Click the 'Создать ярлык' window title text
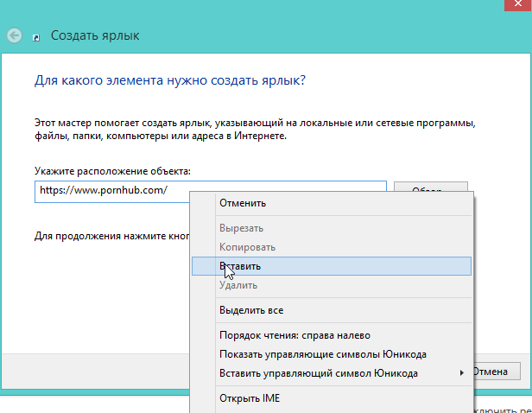This screenshot has width=532, height=413. (x=95, y=36)
